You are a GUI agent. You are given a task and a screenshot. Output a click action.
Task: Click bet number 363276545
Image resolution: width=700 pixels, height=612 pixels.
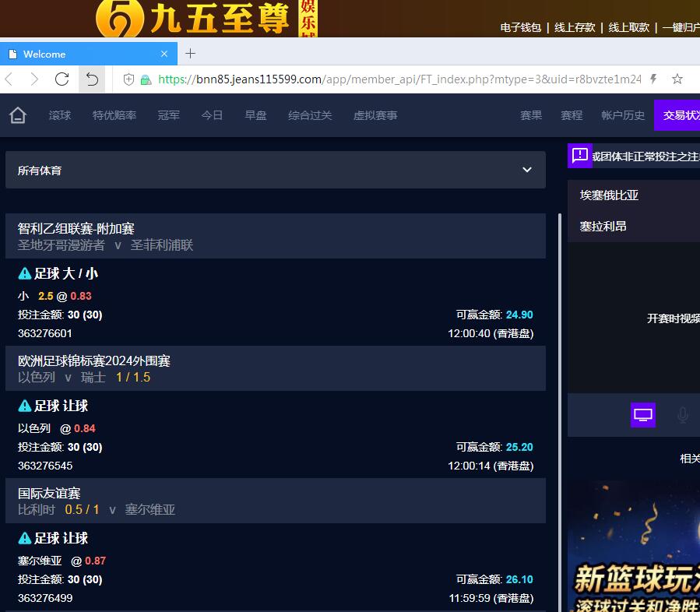pos(45,466)
